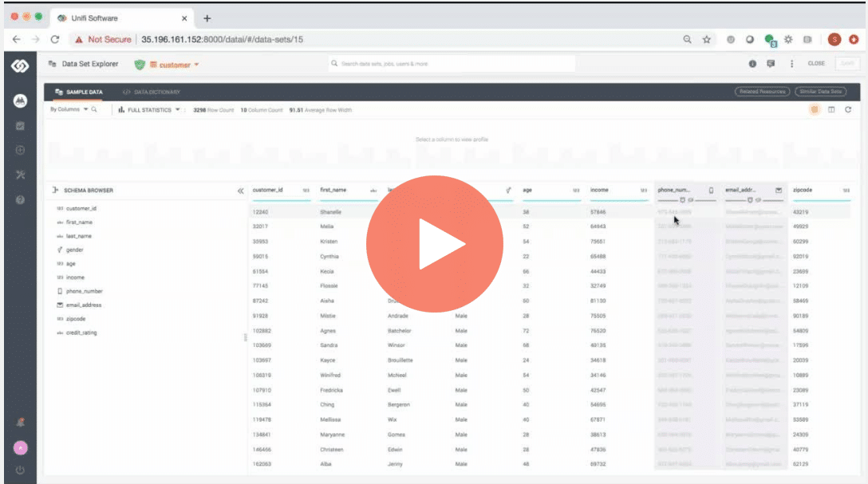Click the search data sets input field
868x484 pixels.
[x=447, y=63]
